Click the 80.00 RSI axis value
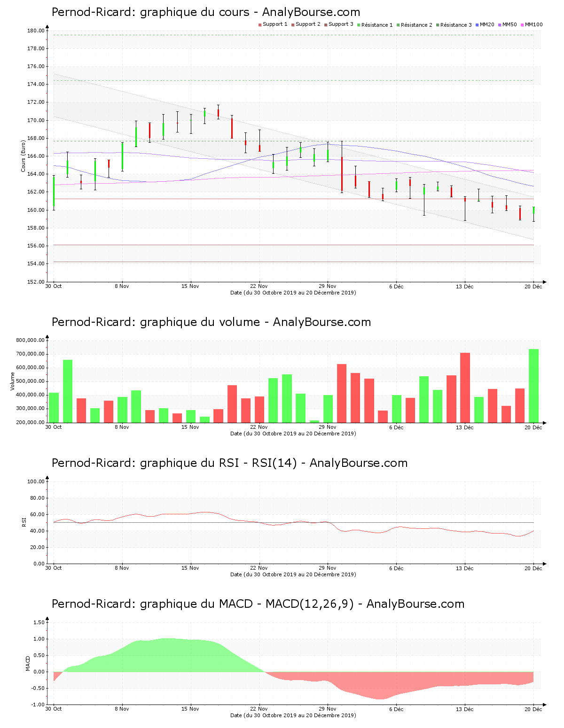The image size is (564, 728). 38,498
